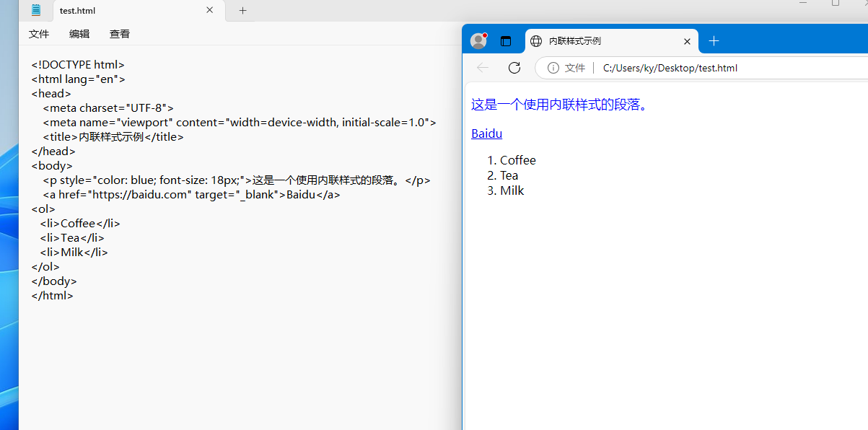Minimize the Notepad window
This screenshot has height=430, width=868.
tap(803, 3)
